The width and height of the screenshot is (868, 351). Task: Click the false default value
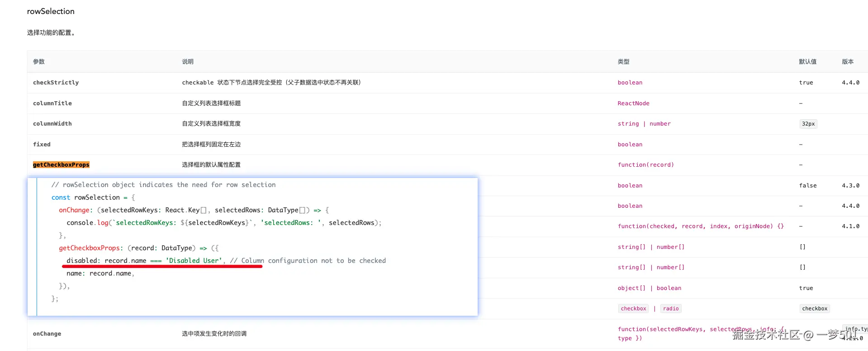(808, 186)
